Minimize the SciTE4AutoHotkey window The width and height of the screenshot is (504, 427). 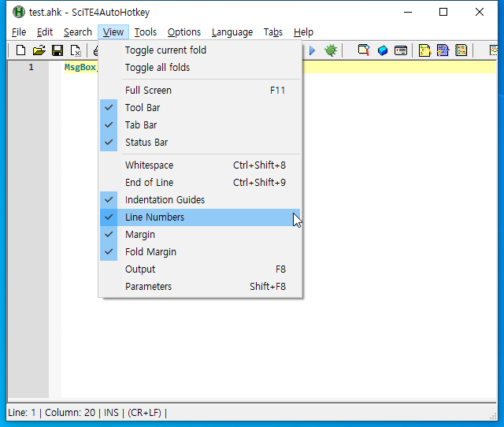(x=408, y=13)
